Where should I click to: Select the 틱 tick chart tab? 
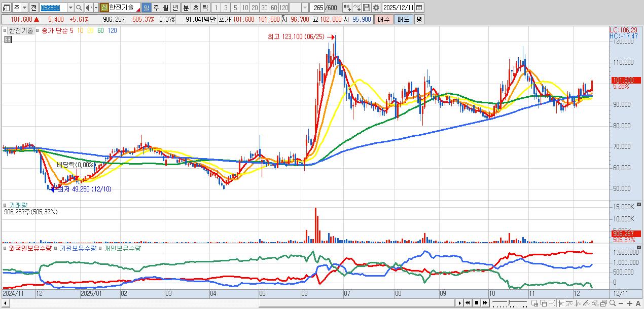tap(205, 8)
